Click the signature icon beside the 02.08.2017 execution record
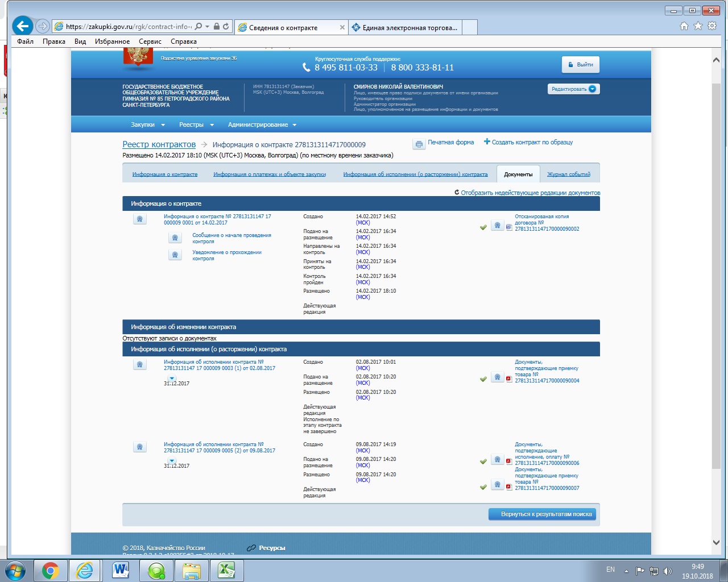This screenshot has height=582, width=728. (140, 365)
